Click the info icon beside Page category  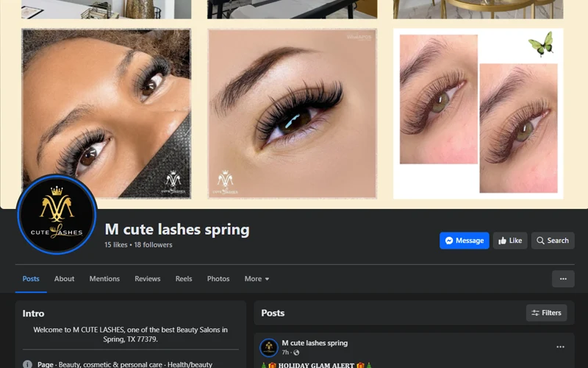click(x=27, y=364)
